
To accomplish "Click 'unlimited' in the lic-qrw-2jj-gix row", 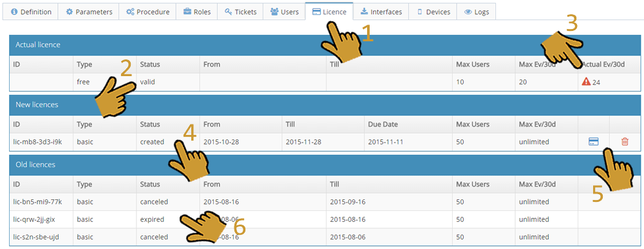I will pos(534,219).
